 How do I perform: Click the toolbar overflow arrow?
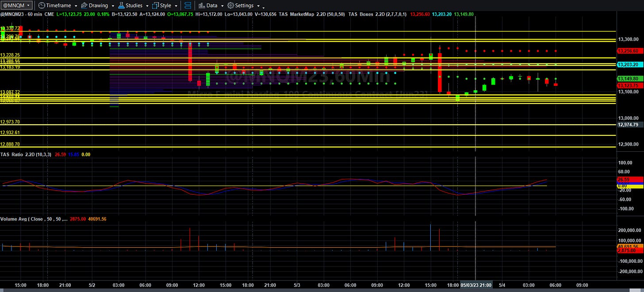click(264, 8)
